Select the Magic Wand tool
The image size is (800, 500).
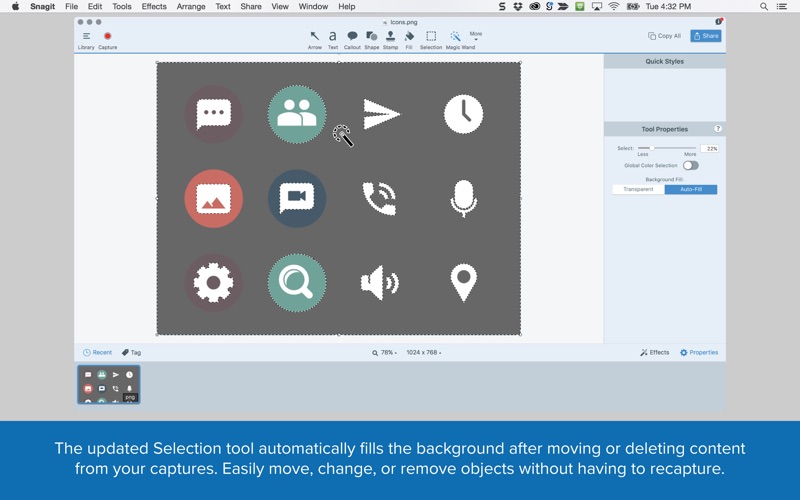point(460,38)
